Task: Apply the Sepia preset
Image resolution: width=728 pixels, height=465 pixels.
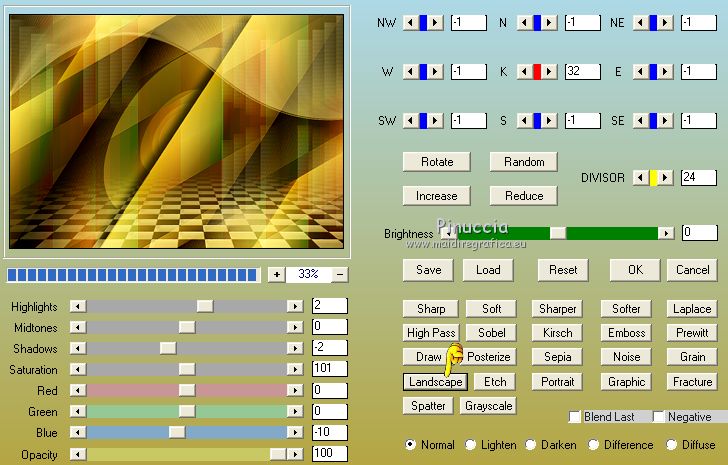Action: [557, 357]
